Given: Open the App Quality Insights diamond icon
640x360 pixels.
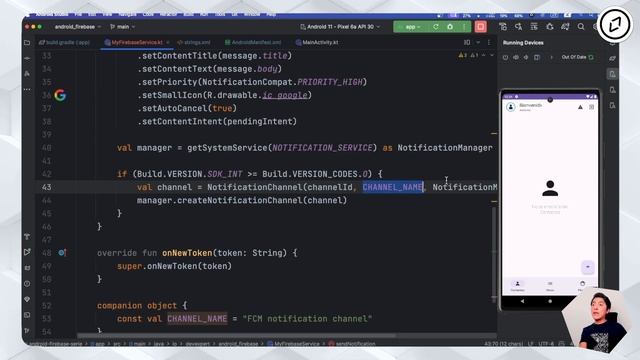Looking at the screenshot, I should tap(27, 299).
